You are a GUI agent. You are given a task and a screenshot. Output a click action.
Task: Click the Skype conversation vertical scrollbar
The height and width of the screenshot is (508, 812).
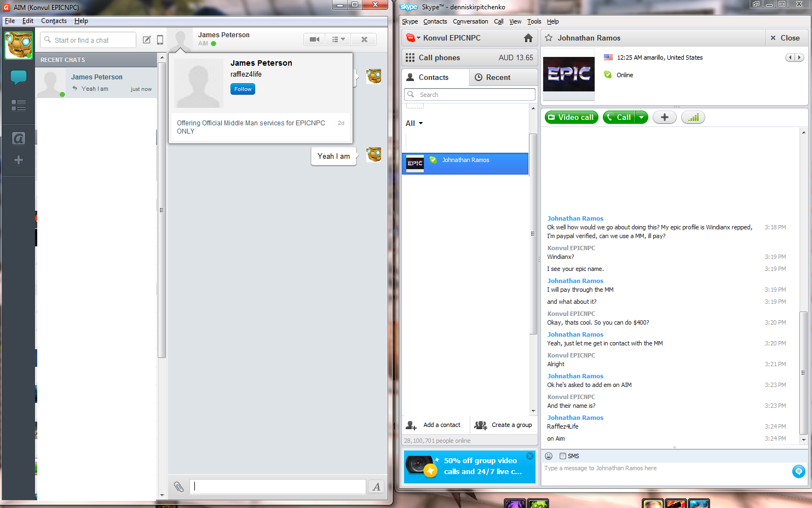[x=803, y=372]
